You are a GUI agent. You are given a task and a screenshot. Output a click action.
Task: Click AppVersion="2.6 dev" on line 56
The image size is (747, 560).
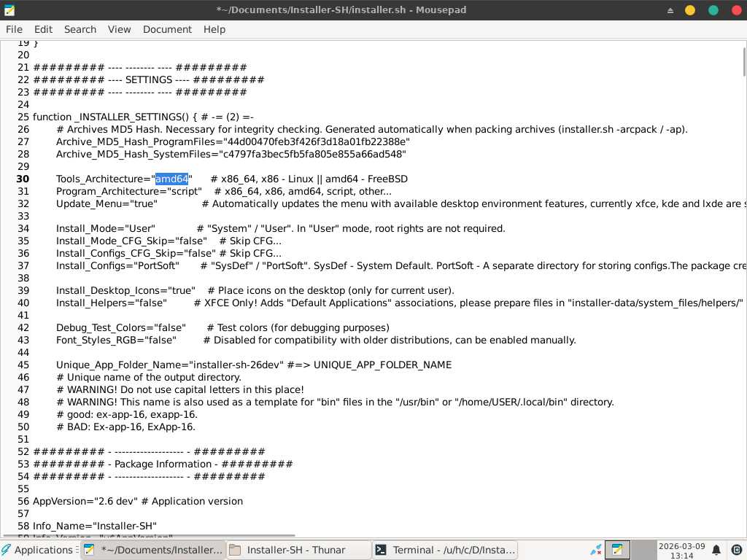pos(85,501)
